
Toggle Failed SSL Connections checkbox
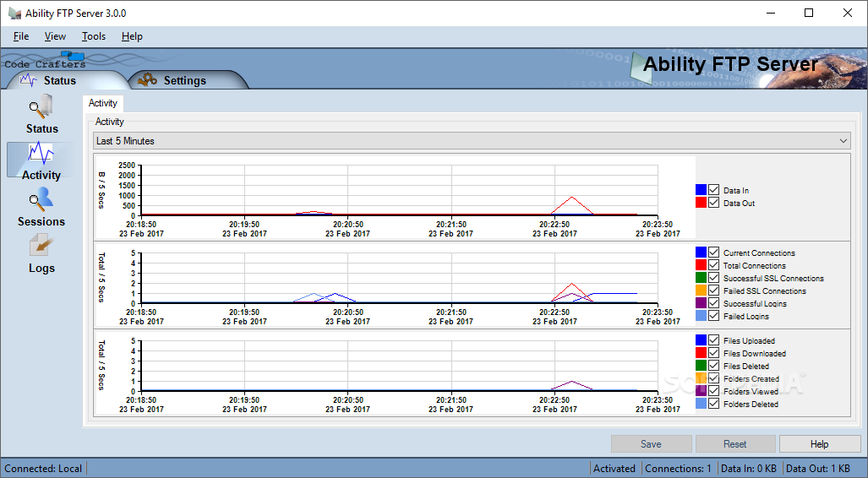[713, 291]
